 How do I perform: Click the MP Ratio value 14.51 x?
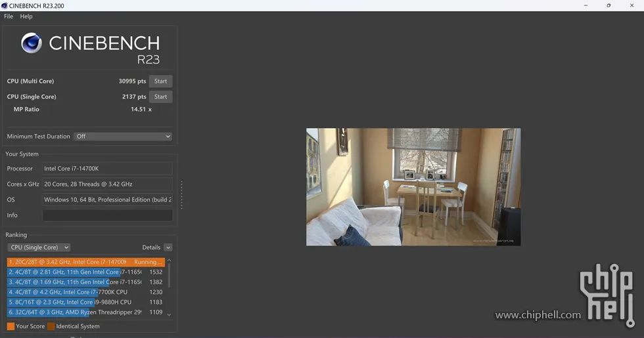(x=141, y=109)
